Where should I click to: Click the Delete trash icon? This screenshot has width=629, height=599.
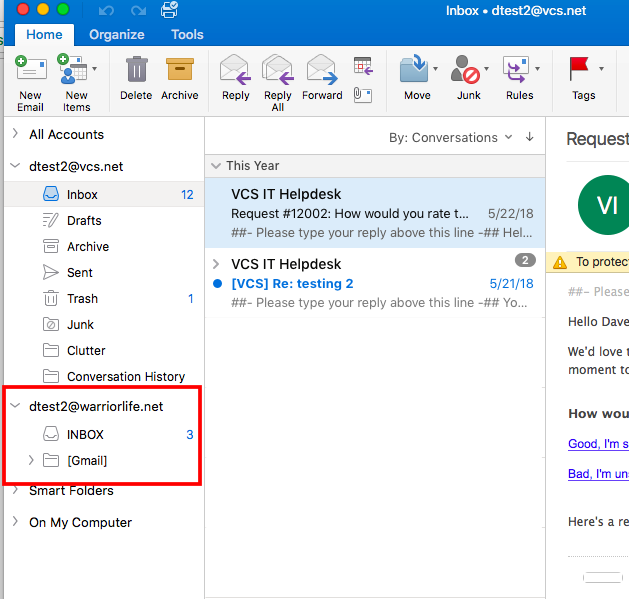[136, 69]
